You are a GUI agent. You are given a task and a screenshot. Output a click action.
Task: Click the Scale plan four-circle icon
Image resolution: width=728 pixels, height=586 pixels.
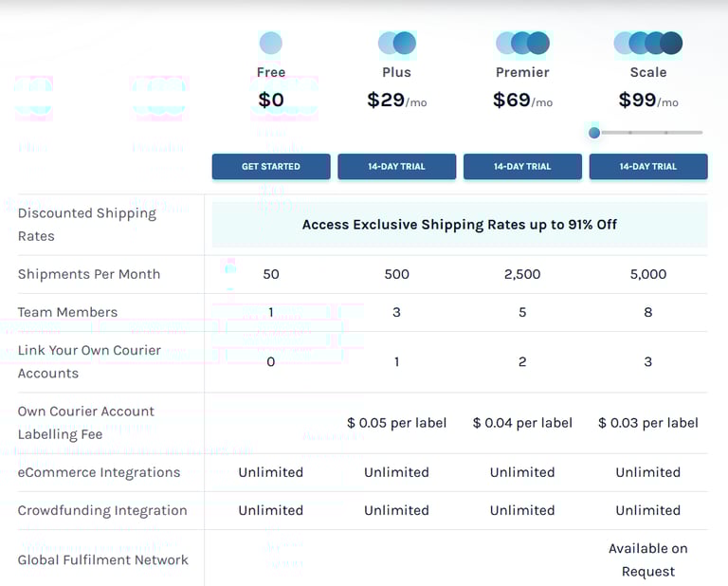click(x=648, y=43)
